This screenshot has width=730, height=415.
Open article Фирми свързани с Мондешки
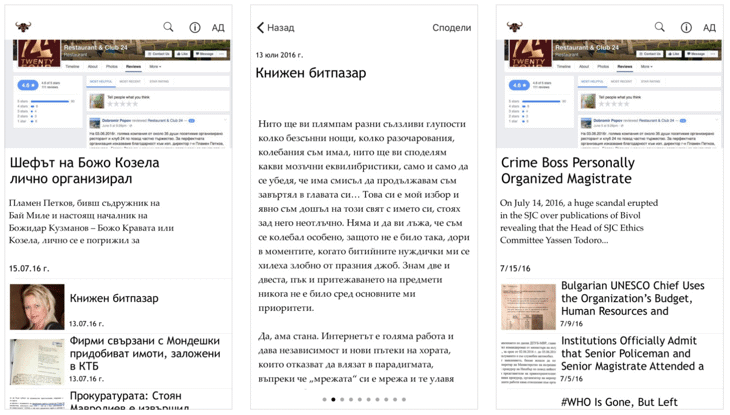(145, 353)
